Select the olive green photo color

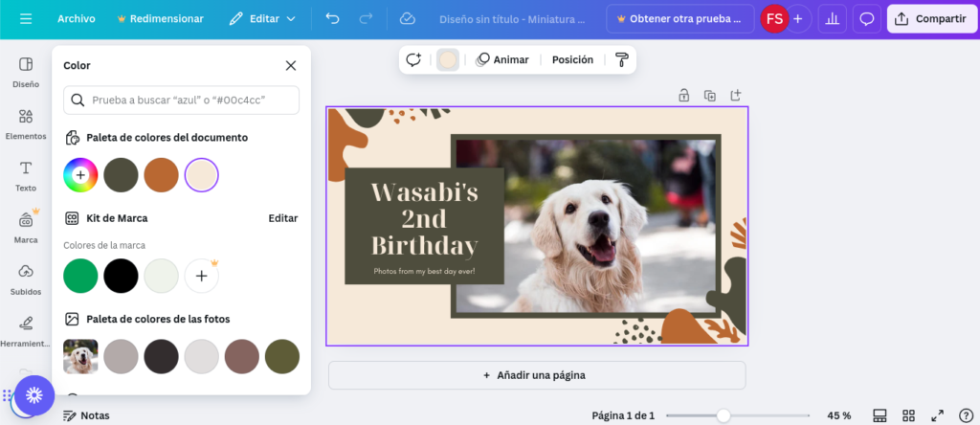pyautogui.click(x=282, y=356)
